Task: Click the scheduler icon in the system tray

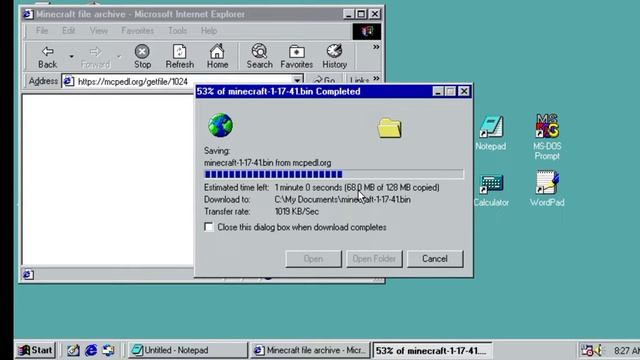Action: tap(587, 350)
